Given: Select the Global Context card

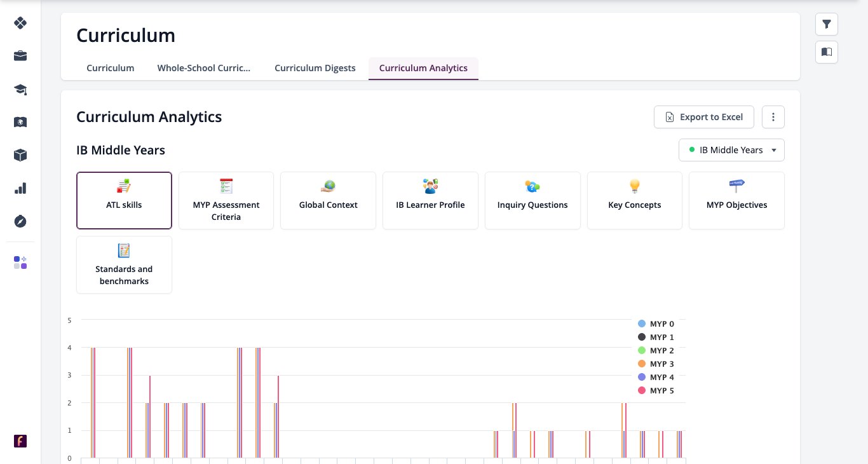Looking at the screenshot, I should tap(329, 200).
